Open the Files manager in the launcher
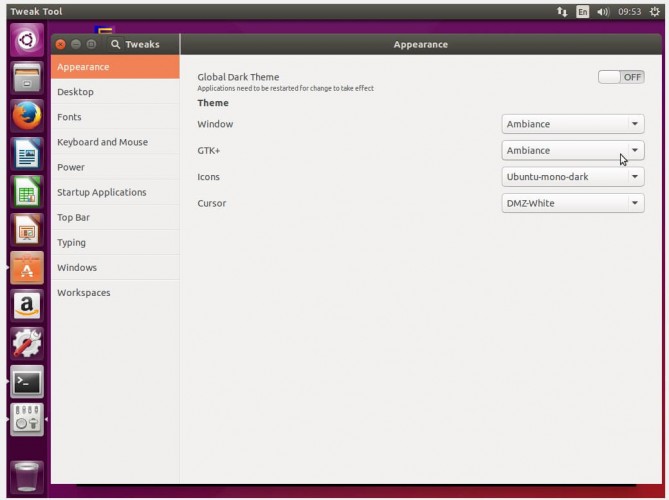 27,78
